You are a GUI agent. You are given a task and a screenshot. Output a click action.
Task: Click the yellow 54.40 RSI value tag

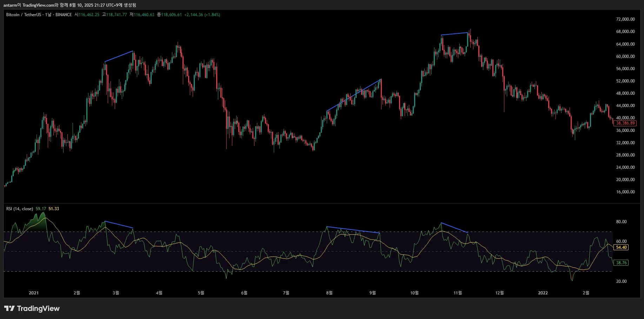(621, 247)
